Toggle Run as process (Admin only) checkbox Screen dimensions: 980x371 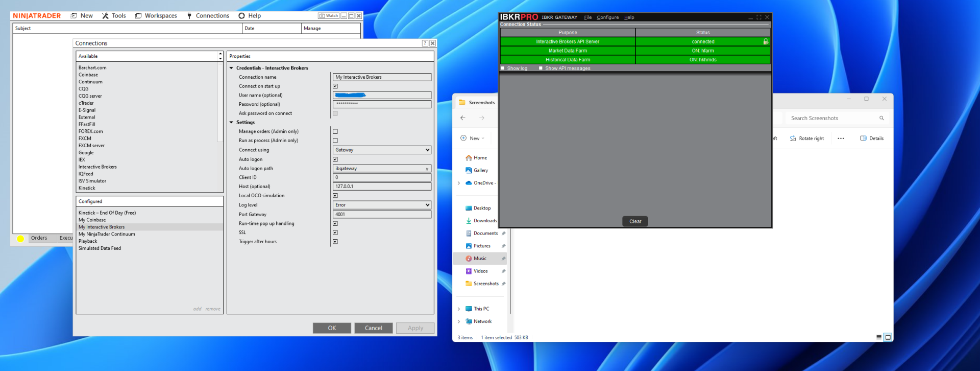(x=335, y=141)
